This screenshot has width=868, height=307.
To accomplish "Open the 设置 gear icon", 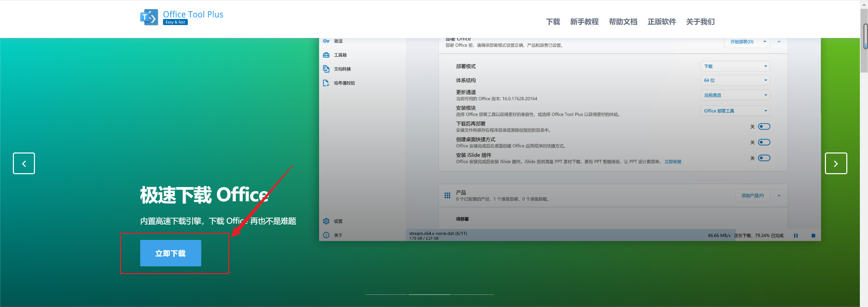I will pos(326,221).
